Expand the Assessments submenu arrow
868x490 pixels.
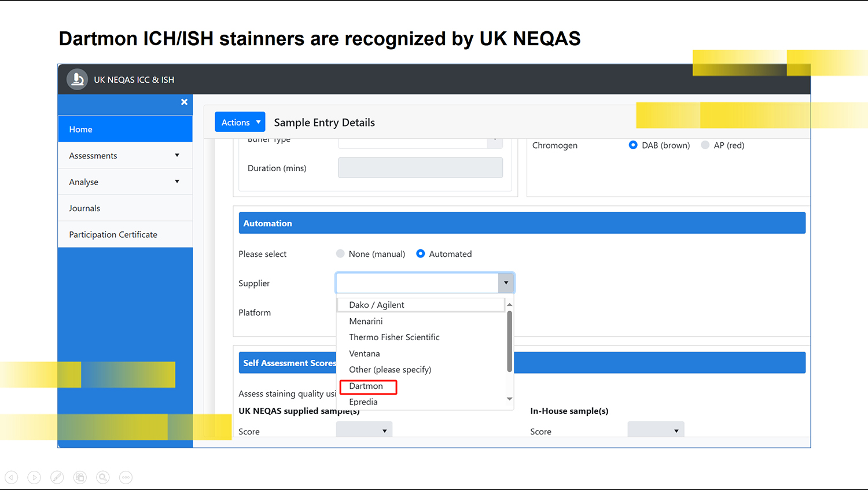tap(177, 155)
